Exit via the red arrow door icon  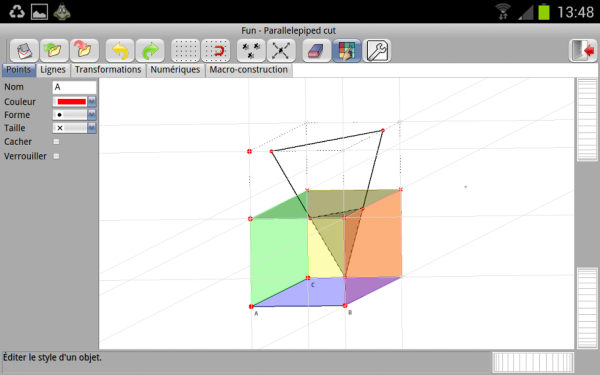pos(583,50)
